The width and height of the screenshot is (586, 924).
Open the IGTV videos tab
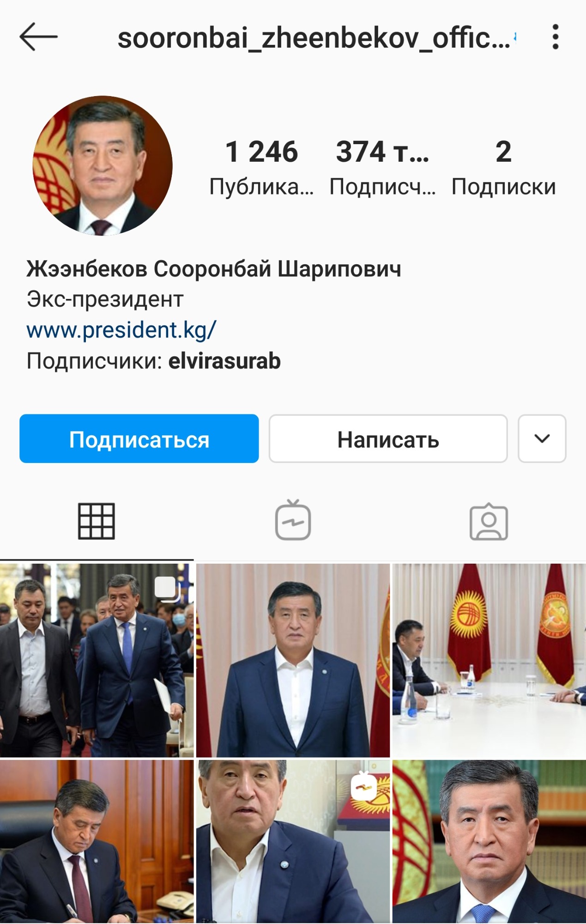[293, 520]
